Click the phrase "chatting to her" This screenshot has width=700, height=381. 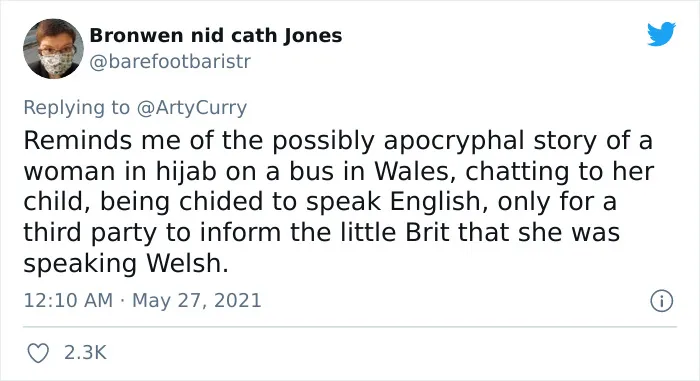560,172
